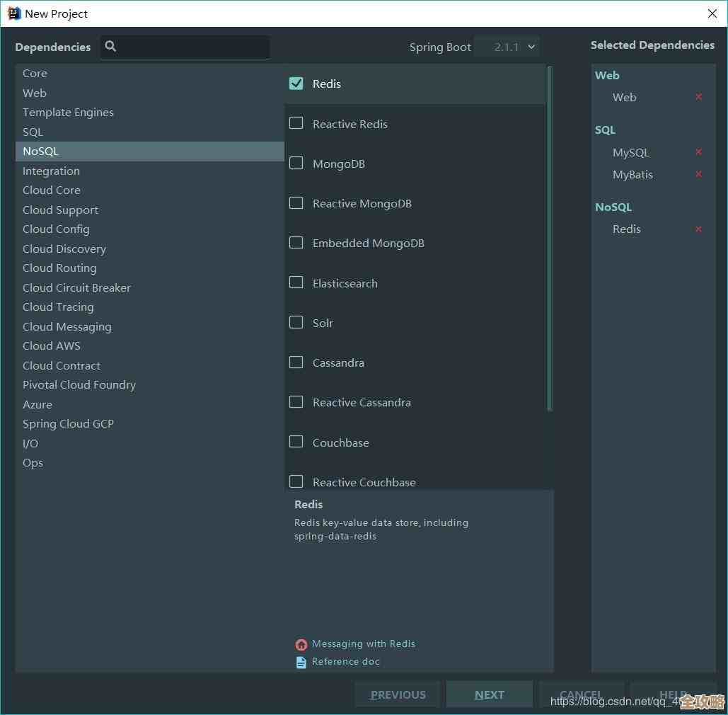The width and height of the screenshot is (728, 715).
Task: Open the Messaging with Redis guide link
Action: tap(364, 644)
